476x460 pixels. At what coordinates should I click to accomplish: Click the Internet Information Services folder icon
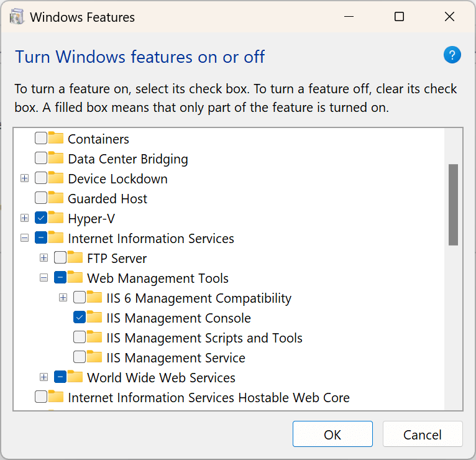point(56,237)
